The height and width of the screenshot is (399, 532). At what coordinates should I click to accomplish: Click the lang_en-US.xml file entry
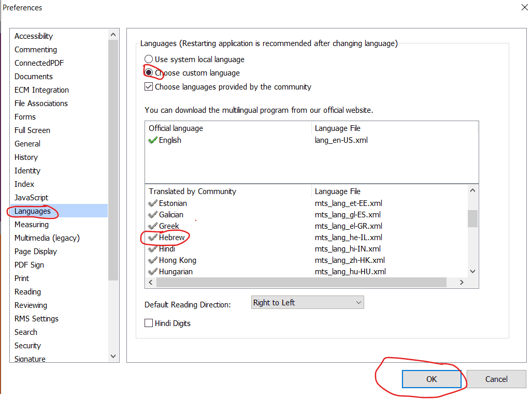[x=341, y=140]
